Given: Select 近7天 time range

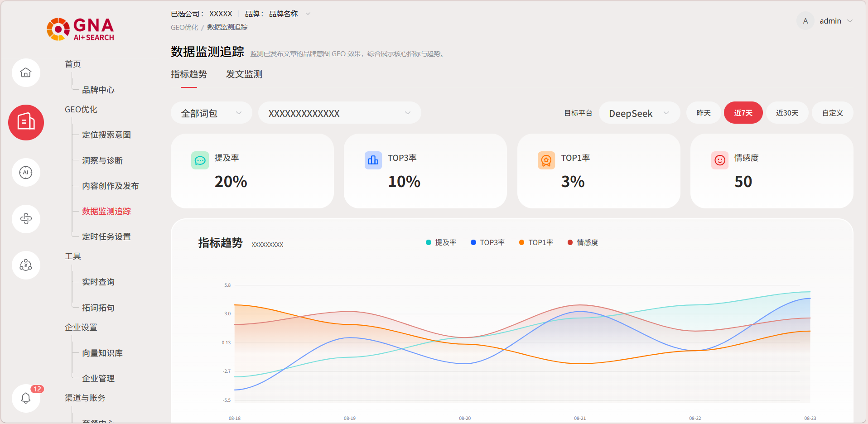Looking at the screenshot, I should coord(743,113).
